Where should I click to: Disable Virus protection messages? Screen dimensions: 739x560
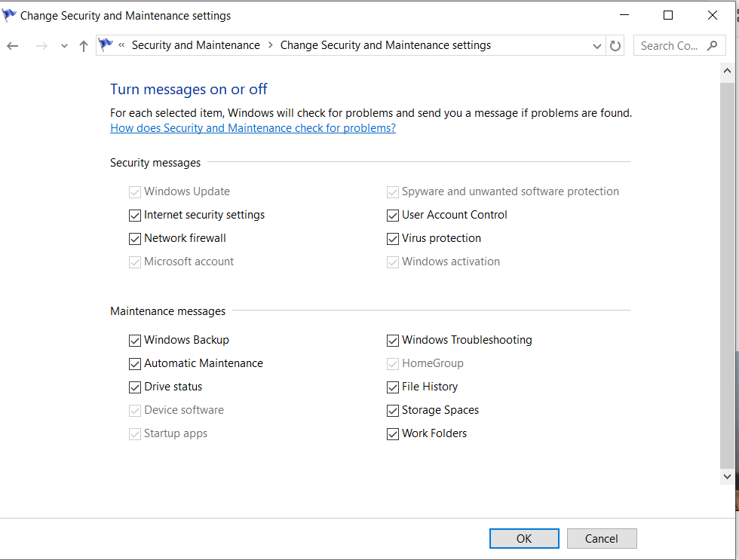point(393,239)
